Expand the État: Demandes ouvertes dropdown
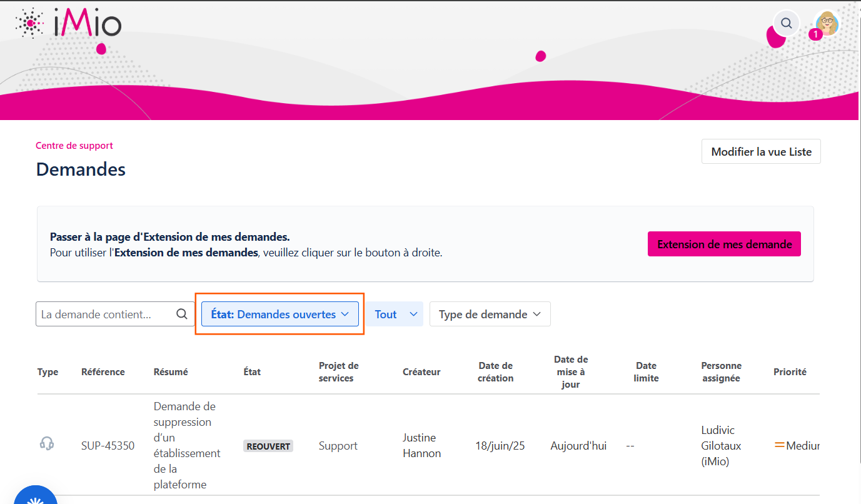 (279, 315)
